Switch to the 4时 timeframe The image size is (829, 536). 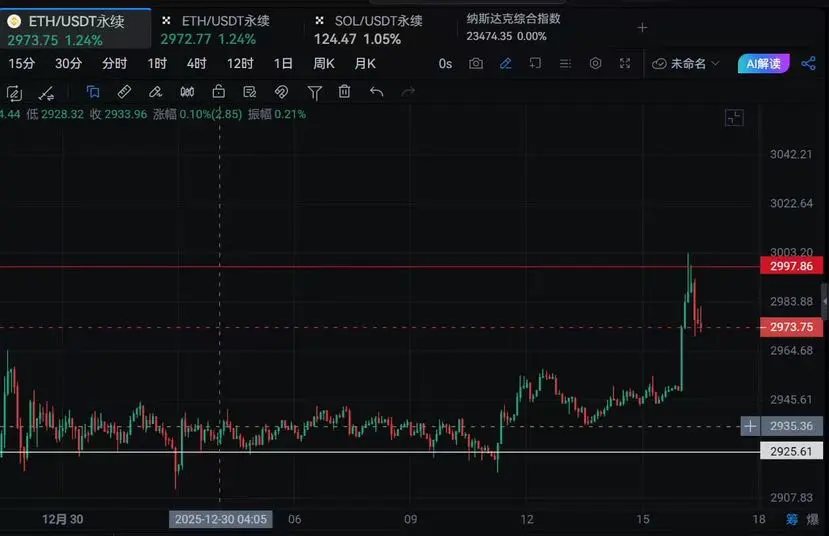pyautogui.click(x=196, y=63)
